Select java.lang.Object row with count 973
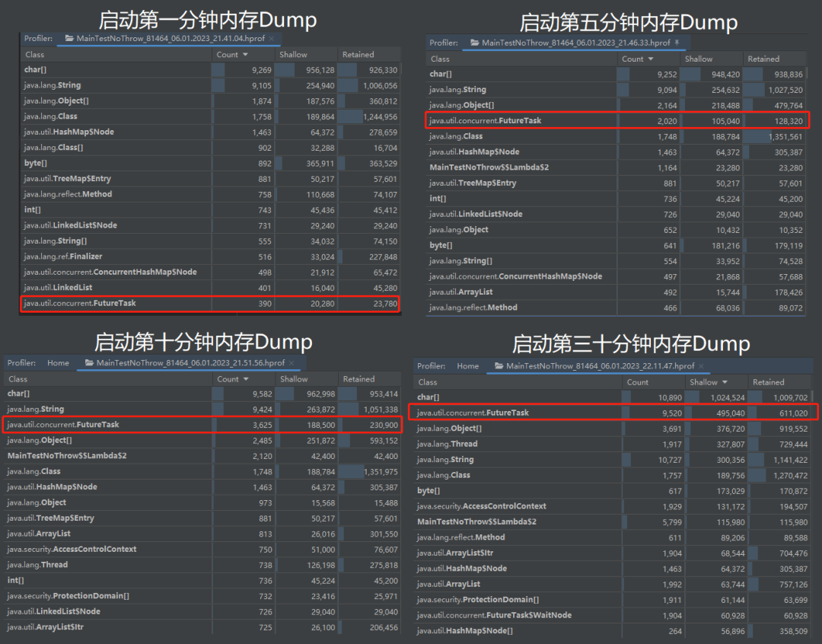 (202, 503)
